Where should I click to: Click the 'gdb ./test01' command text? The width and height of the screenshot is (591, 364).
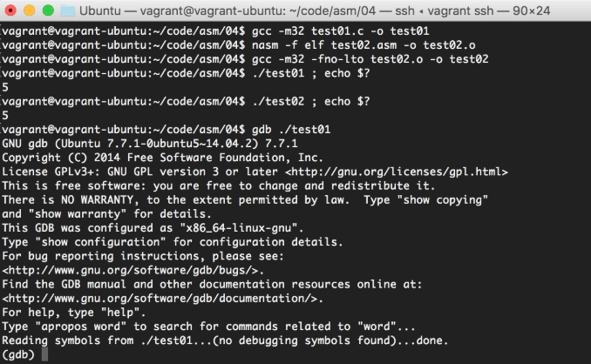click(x=291, y=130)
